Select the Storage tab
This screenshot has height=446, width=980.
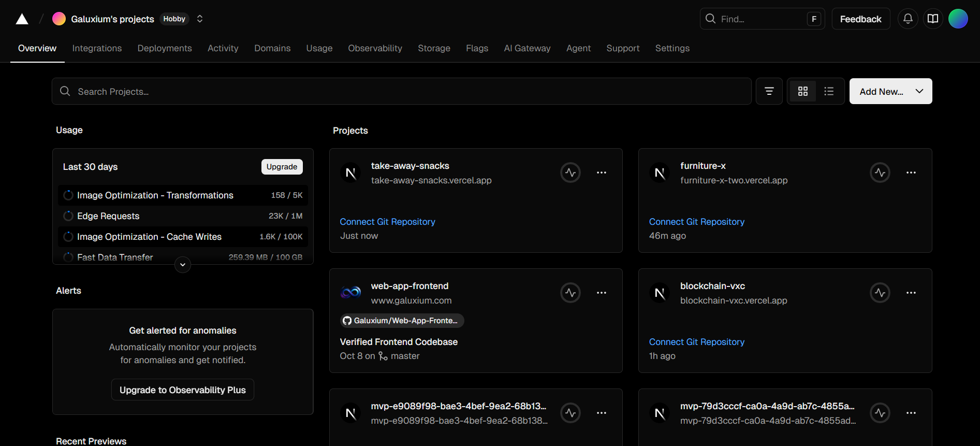coord(434,48)
